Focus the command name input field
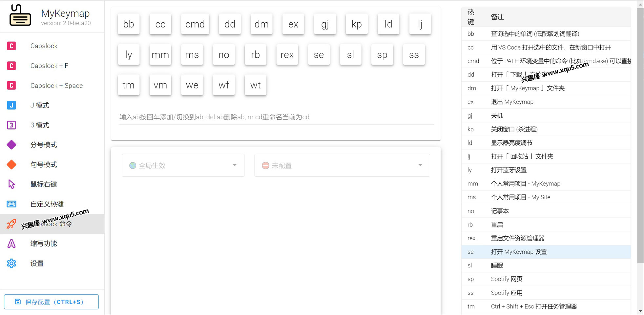This screenshot has height=315, width=644. pos(277,117)
